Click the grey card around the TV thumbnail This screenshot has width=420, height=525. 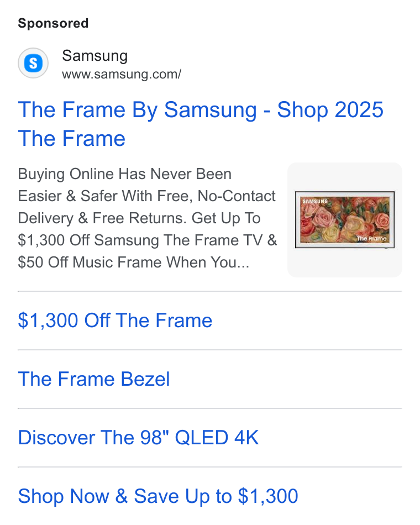345,220
